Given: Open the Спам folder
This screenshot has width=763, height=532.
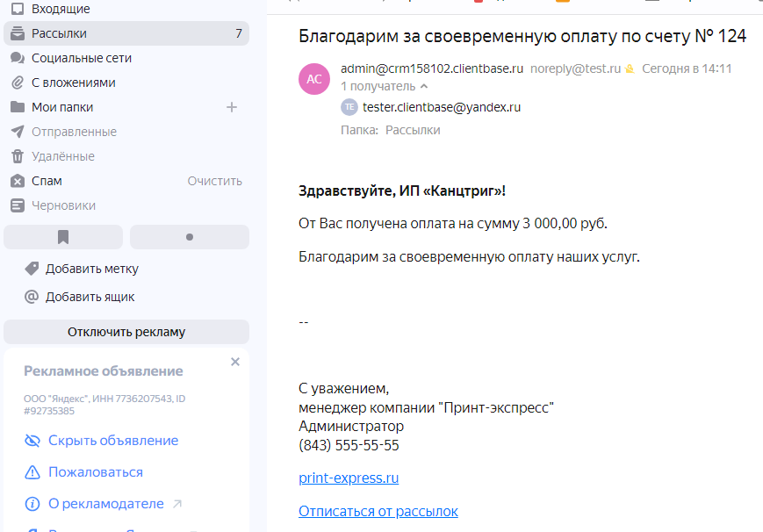Looking at the screenshot, I should (47, 181).
